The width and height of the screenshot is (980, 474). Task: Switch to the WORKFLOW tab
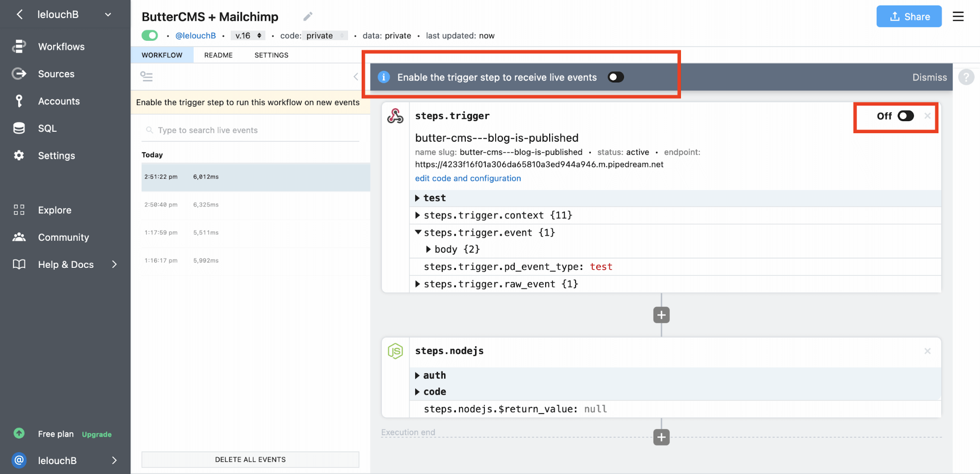tap(162, 55)
